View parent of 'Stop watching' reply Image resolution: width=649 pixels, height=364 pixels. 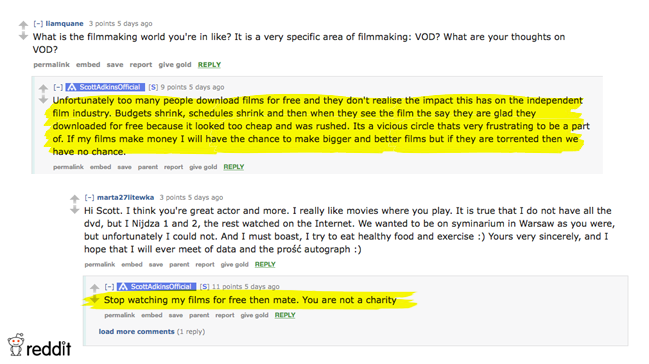point(199,315)
